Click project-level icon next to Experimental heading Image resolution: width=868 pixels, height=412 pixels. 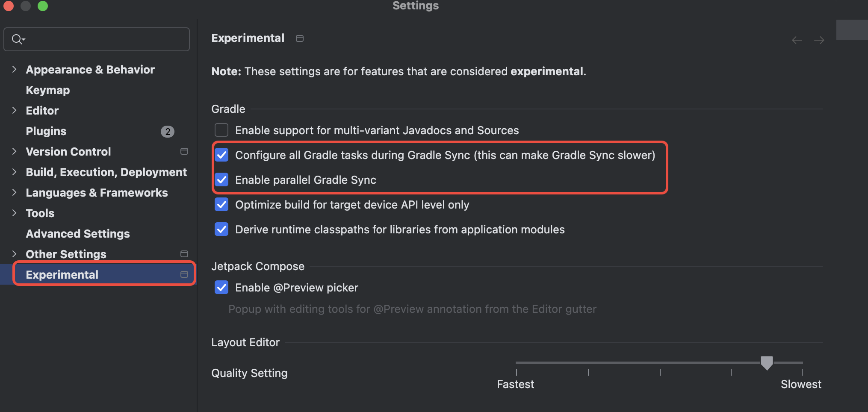click(300, 38)
